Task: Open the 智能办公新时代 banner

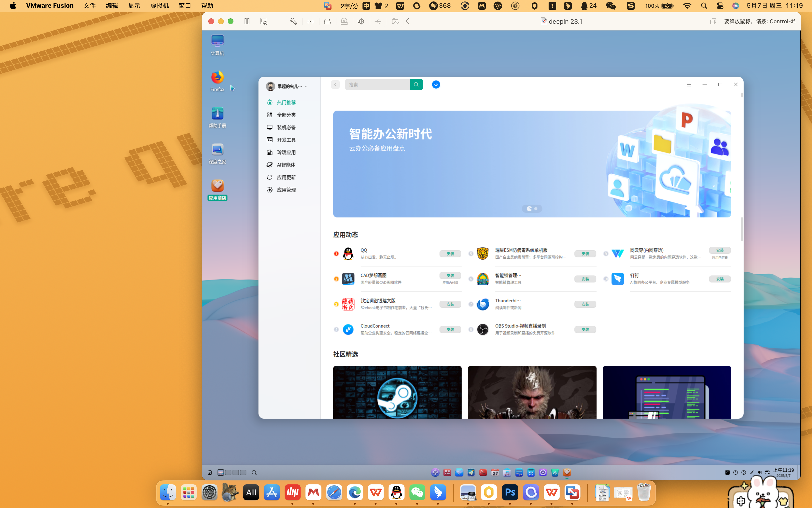Action: click(x=532, y=164)
